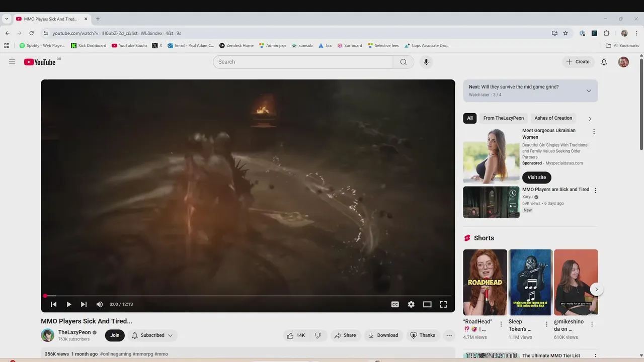644x362 pixels.
Task: Go to YouTube home via the logo
Action: point(40,62)
